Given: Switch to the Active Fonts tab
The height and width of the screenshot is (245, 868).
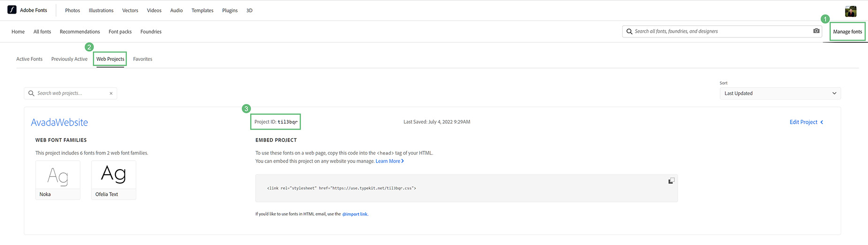Looking at the screenshot, I should pos(29,59).
